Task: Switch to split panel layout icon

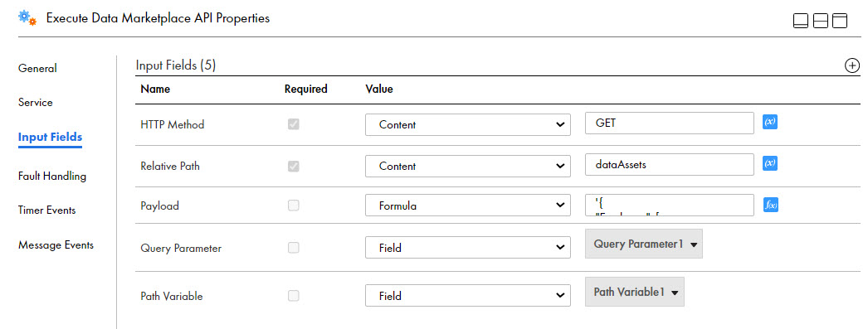Action: tap(821, 21)
